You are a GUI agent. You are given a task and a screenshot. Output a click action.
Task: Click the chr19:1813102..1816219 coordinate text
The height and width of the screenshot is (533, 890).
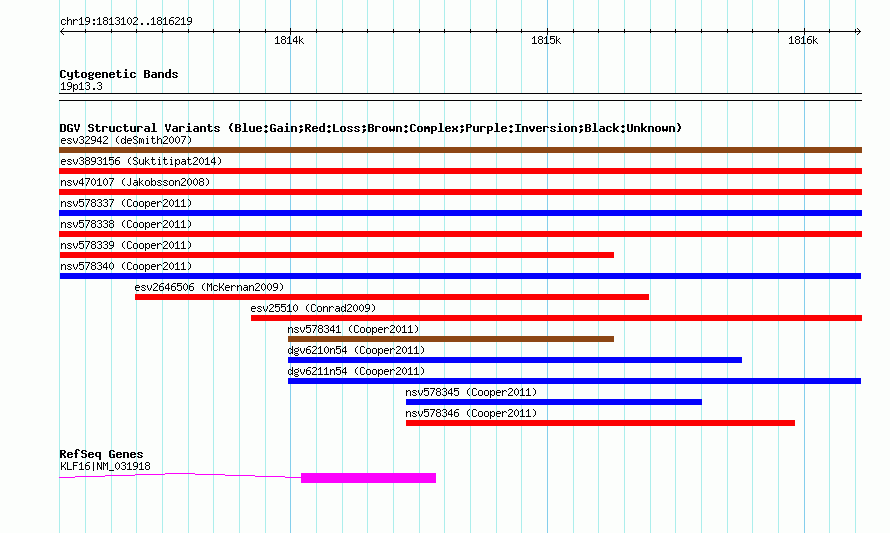(x=126, y=22)
